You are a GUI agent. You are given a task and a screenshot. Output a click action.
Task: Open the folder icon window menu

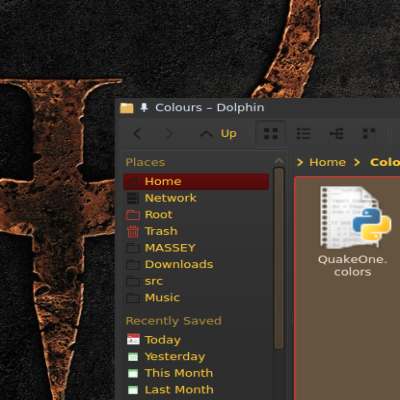(127, 108)
